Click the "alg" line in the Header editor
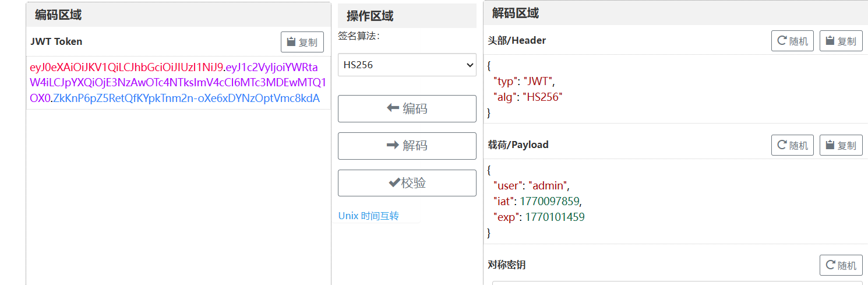This screenshot has width=868, height=285. pos(528,97)
